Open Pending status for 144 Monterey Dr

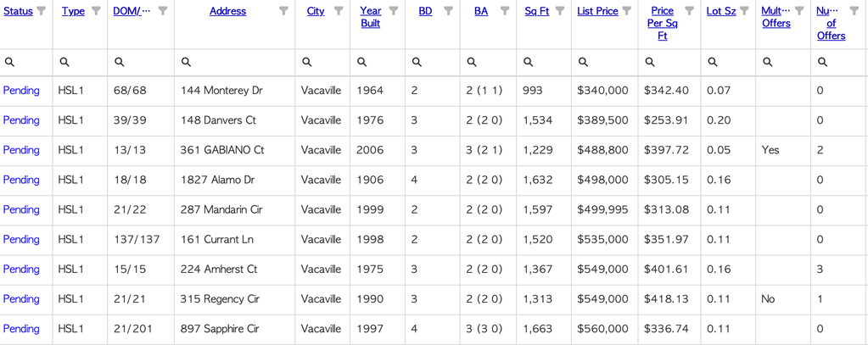pyautogui.click(x=21, y=90)
